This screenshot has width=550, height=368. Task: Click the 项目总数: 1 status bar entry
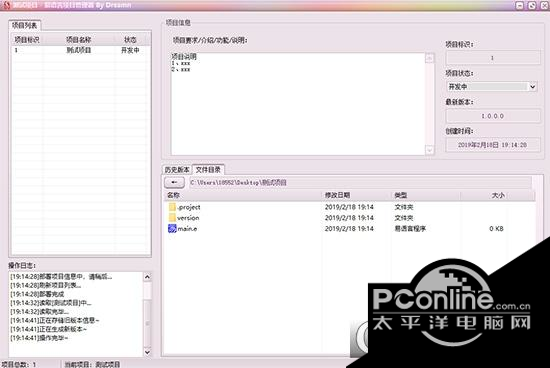pos(19,364)
